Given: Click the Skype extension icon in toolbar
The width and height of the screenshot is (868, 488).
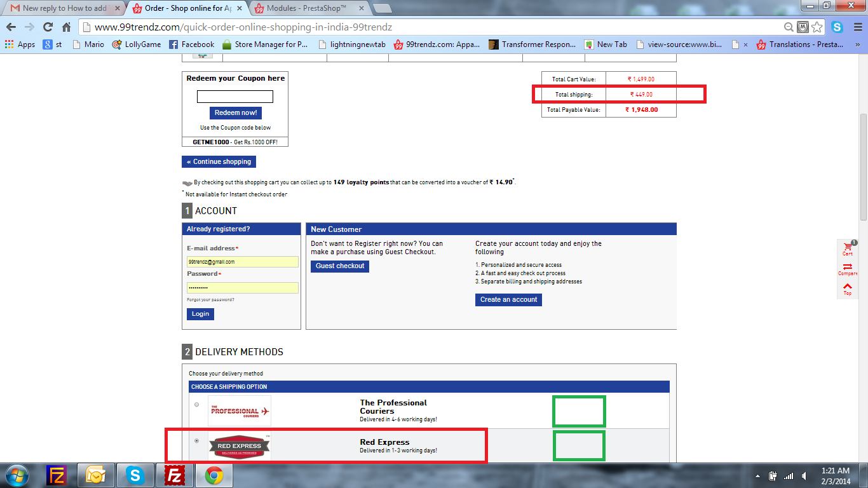Looking at the screenshot, I should (837, 27).
